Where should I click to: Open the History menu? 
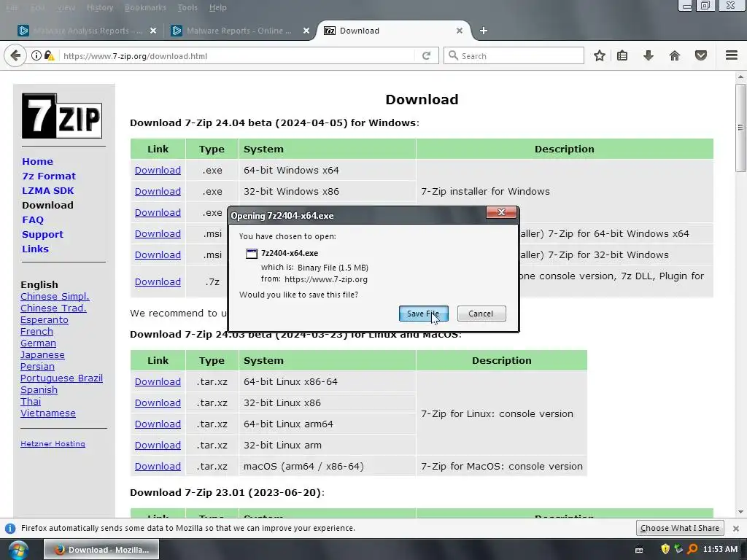99,7
